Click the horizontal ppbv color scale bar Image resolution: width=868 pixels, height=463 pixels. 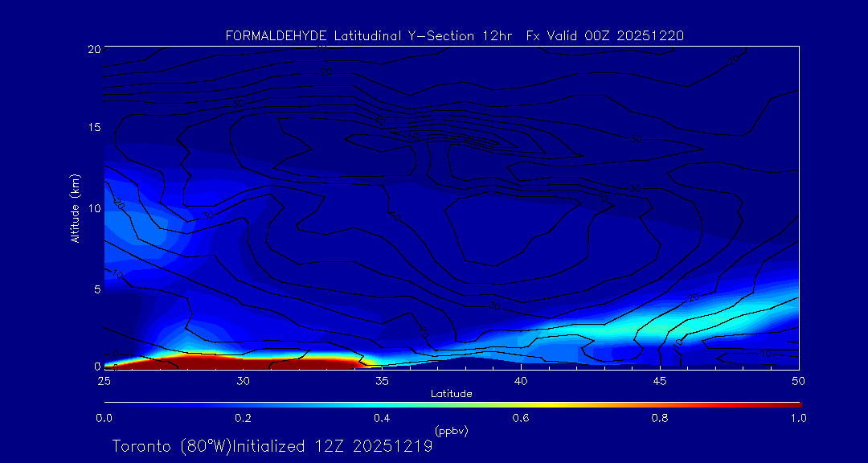coord(452,405)
